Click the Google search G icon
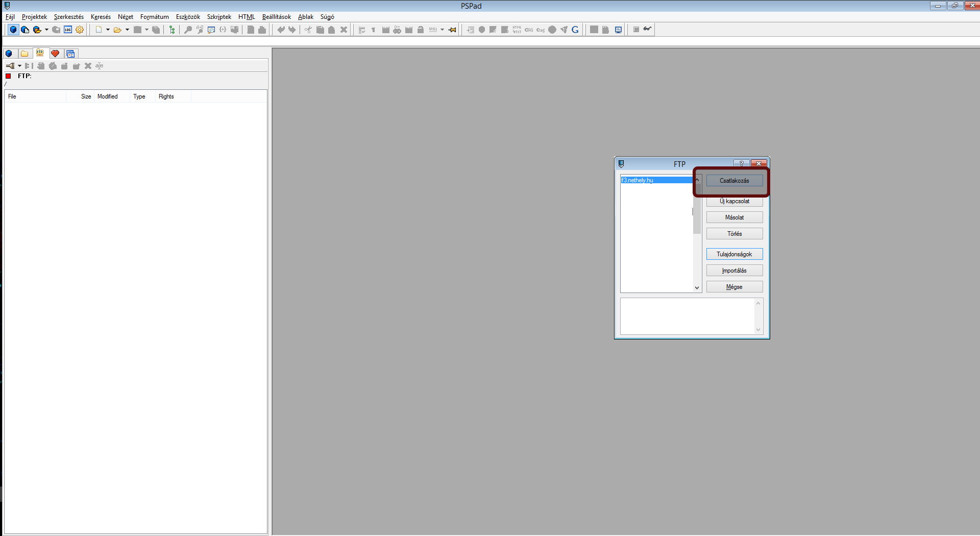This screenshot has width=980, height=536. click(575, 30)
